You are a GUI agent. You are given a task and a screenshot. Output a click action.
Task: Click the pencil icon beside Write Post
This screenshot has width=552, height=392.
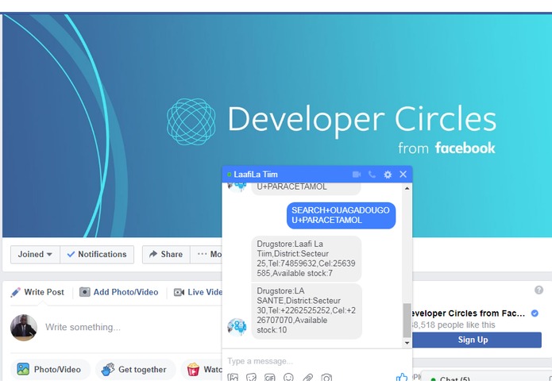(16, 292)
